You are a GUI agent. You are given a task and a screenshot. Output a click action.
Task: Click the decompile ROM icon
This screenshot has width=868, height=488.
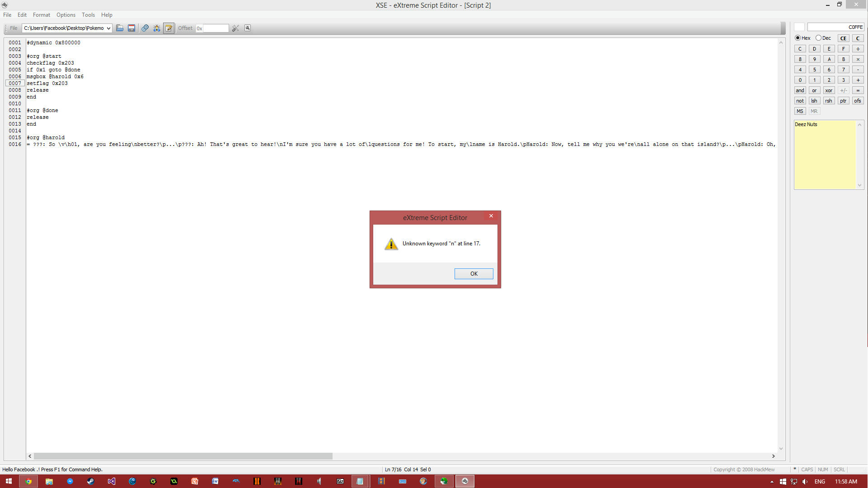coord(248,28)
